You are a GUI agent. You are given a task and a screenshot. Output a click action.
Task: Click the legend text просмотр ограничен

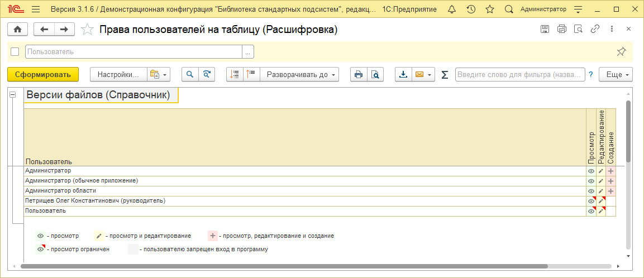tap(78, 250)
